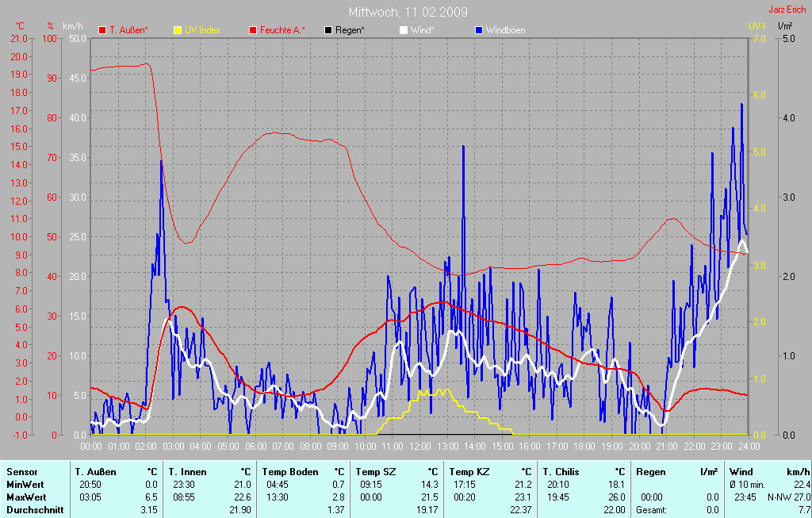Select the Temp KZ column header
Image resolution: width=812 pixels, height=518 pixels.
pos(468,472)
